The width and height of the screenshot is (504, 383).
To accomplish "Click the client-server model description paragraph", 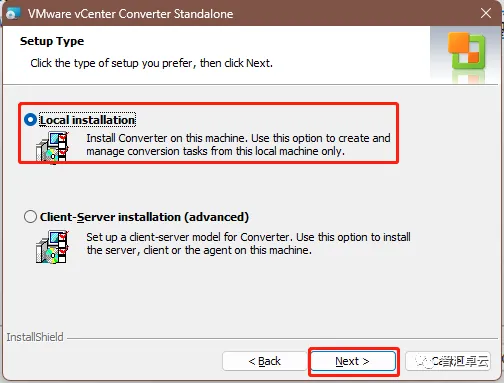I will click(x=249, y=244).
